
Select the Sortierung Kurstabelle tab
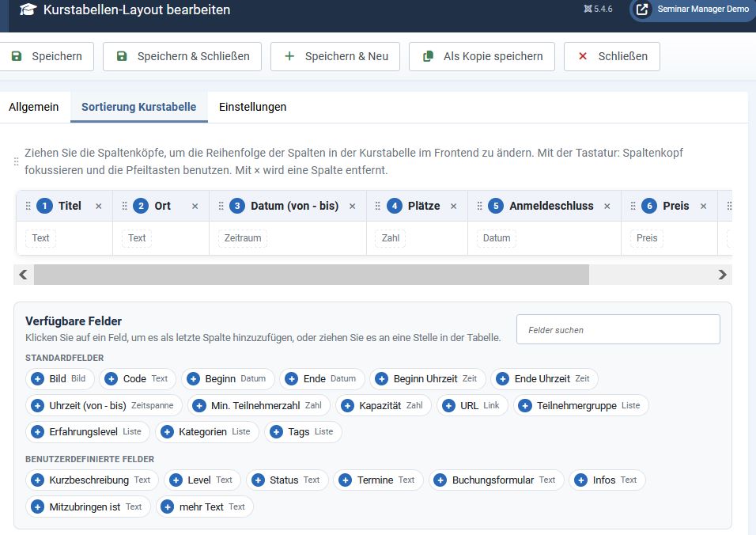(139, 107)
